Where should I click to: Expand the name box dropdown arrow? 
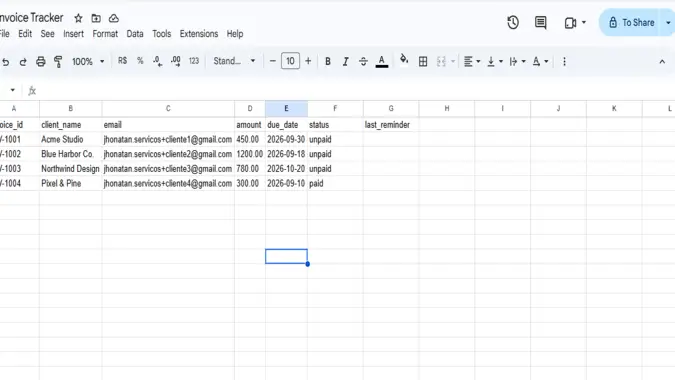12,90
